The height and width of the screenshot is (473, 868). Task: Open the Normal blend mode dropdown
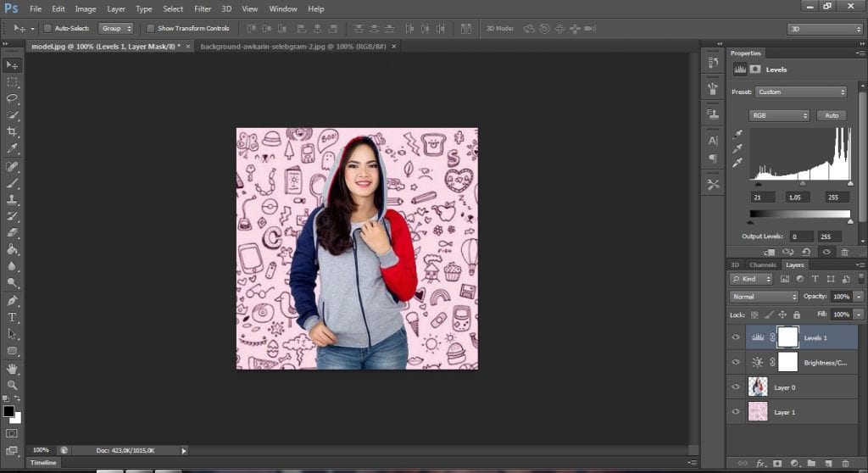[764, 297]
